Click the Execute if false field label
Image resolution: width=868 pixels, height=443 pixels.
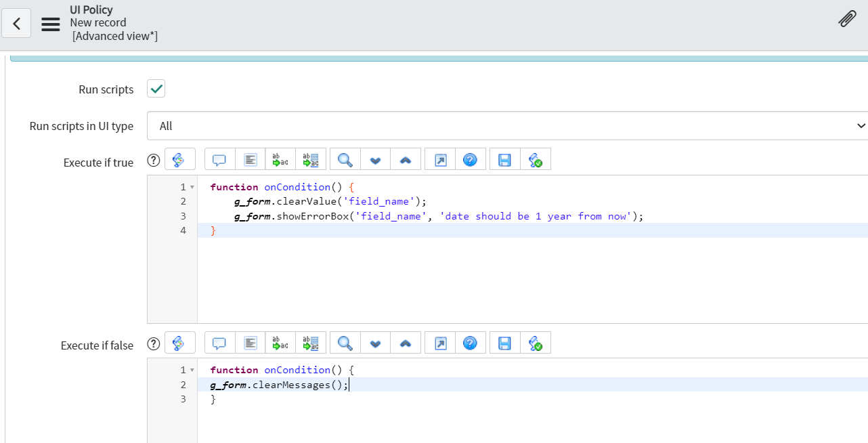(97, 345)
